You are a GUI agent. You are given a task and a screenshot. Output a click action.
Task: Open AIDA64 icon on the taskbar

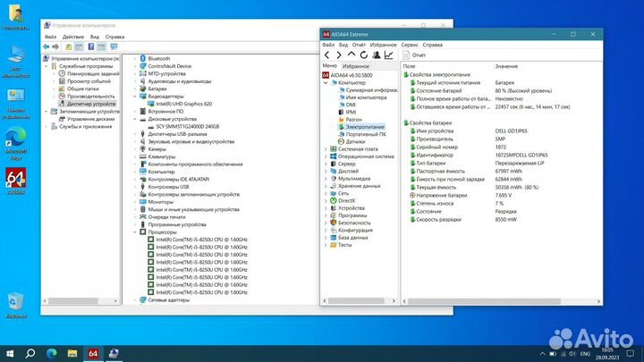coord(91,353)
